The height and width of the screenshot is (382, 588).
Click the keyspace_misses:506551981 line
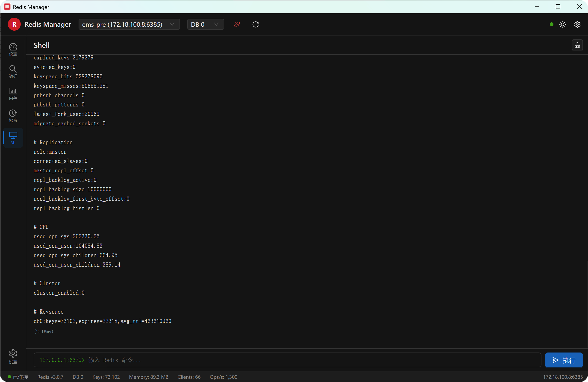tap(71, 86)
